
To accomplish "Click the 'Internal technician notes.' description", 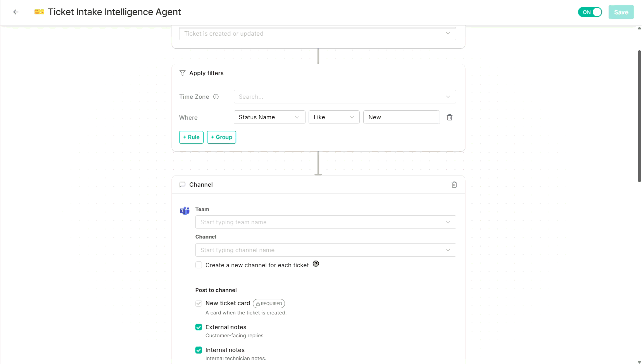I will pos(236,359).
